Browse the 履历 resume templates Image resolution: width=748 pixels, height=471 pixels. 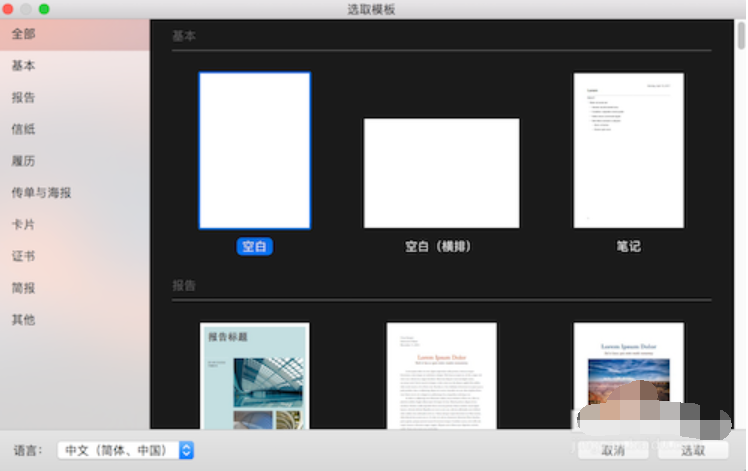tap(24, 161)
